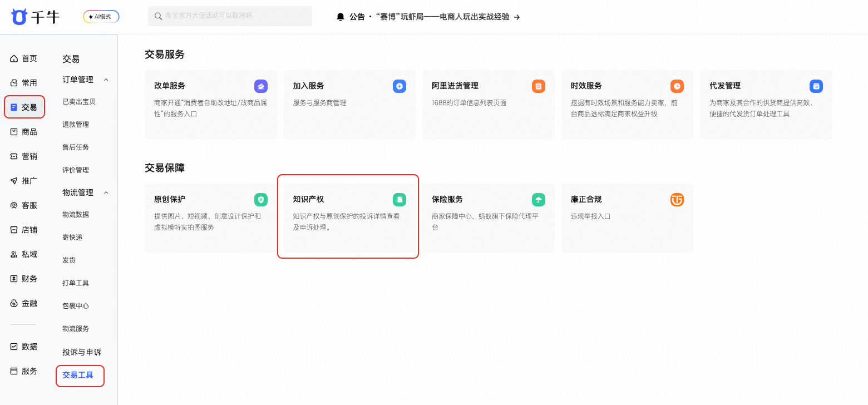Open the 改单服务 card title
868x405 pixels.
(x=170, y=86)
